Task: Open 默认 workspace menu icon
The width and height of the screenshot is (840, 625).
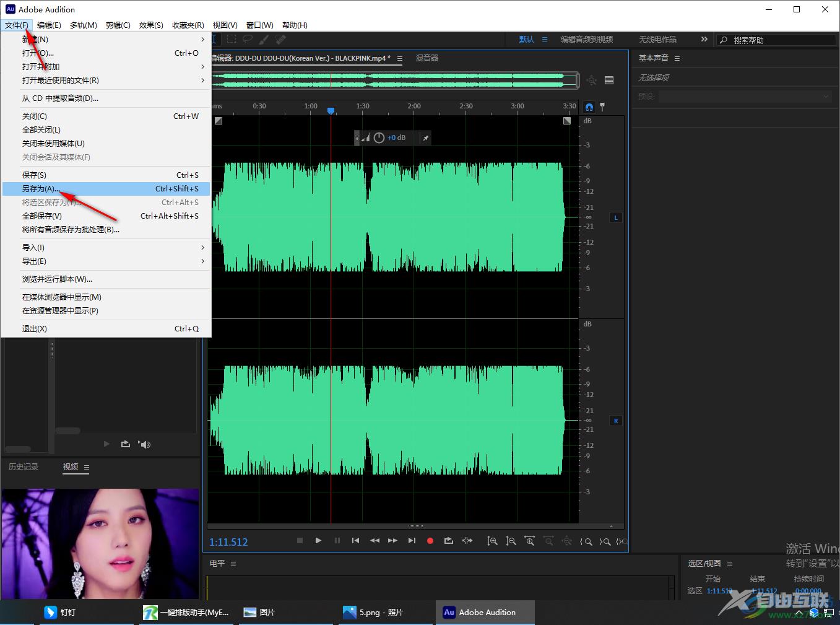Action: (545, 39)
